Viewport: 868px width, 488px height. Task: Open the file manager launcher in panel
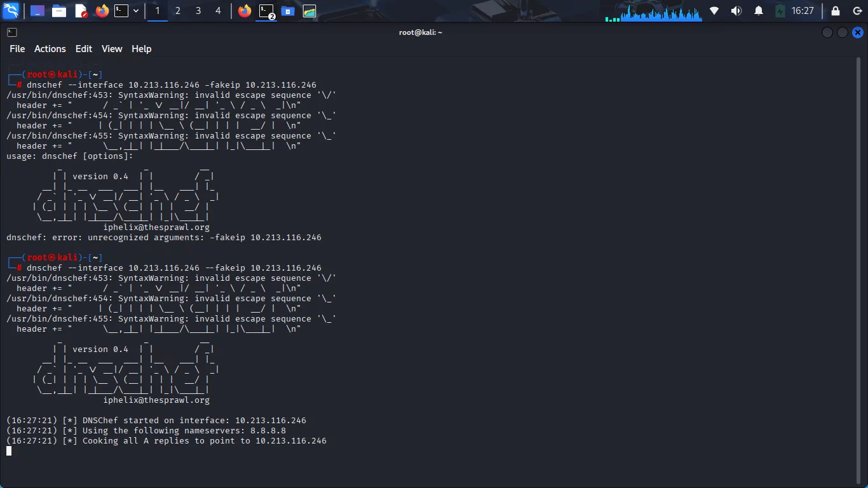click(x=59, y=11)
